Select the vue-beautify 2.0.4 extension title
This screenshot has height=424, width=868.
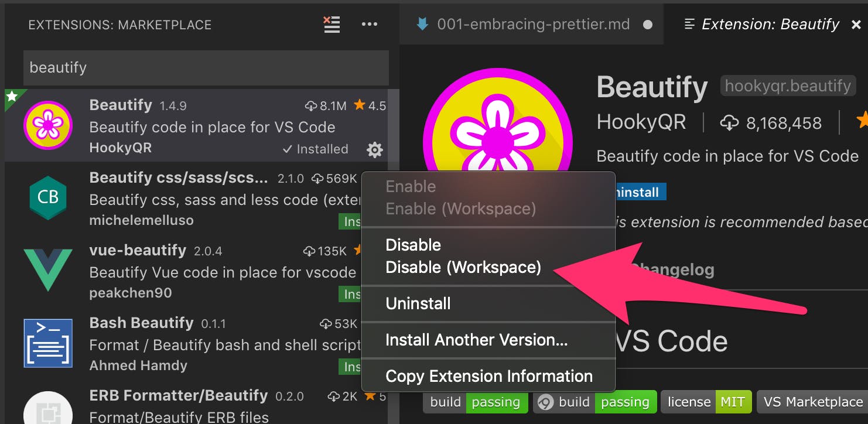coord(138,250)
